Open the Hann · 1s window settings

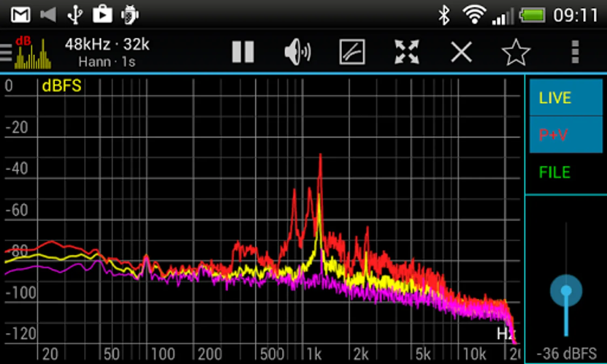107,62
